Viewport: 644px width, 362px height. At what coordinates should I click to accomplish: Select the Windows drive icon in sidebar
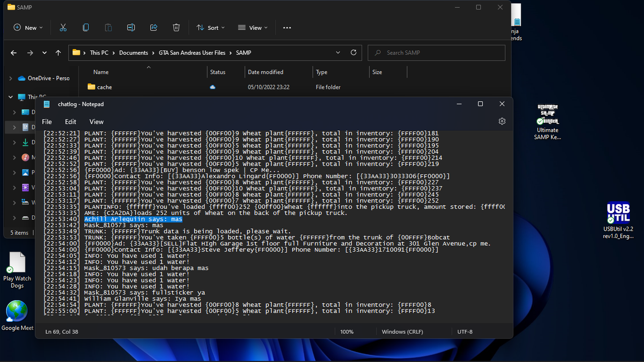26,203
